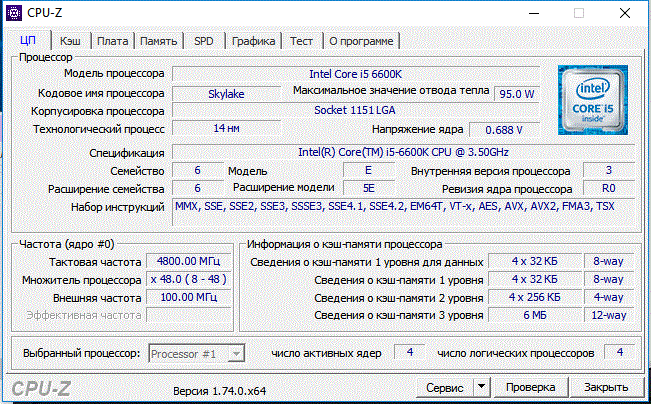651x404 pixels.
Task: Switch to the Плата tab
Action: click(x=112, y=41)
